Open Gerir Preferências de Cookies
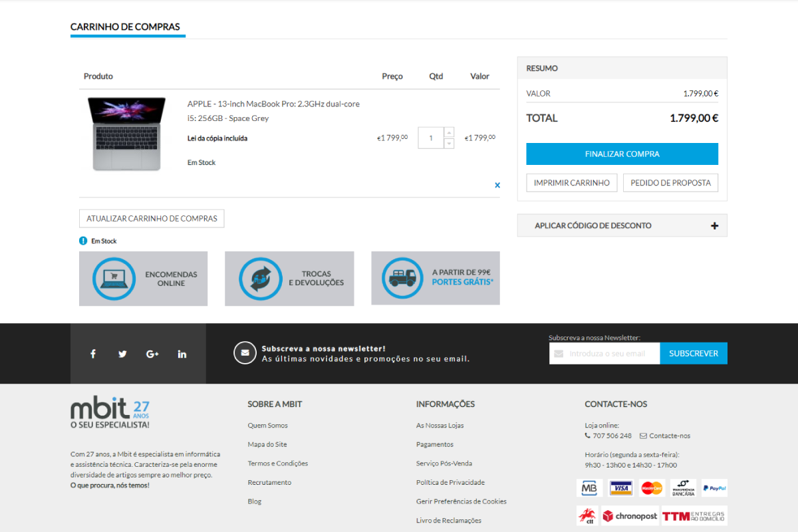Screen dimensions: 798x532 click(462, 501)
